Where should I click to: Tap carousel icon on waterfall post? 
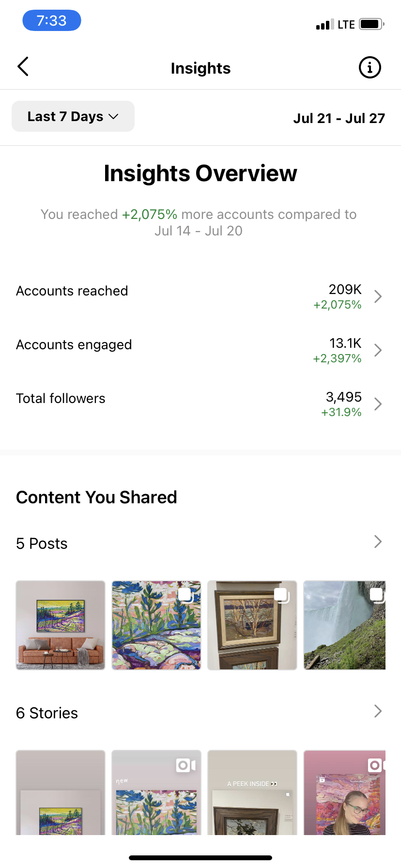click(377, 595)
